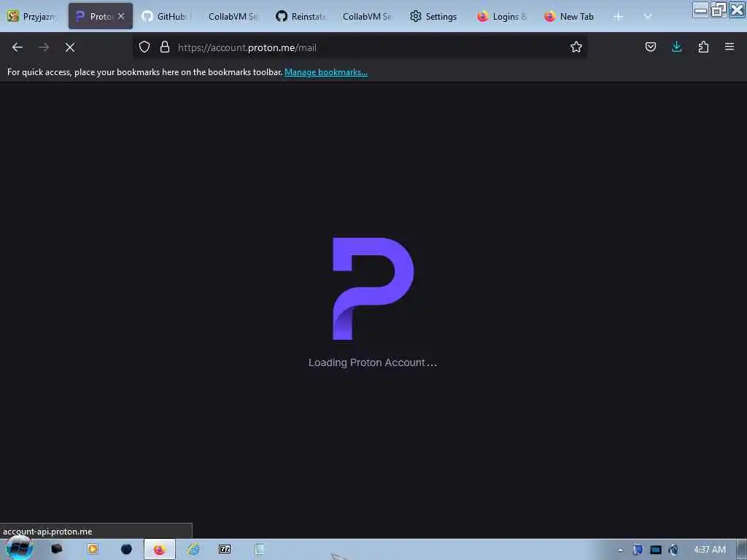The width and height of the screenshot is (747, 560).
Task: Switch to the Settings tab
Action: [x=434, y=16]
